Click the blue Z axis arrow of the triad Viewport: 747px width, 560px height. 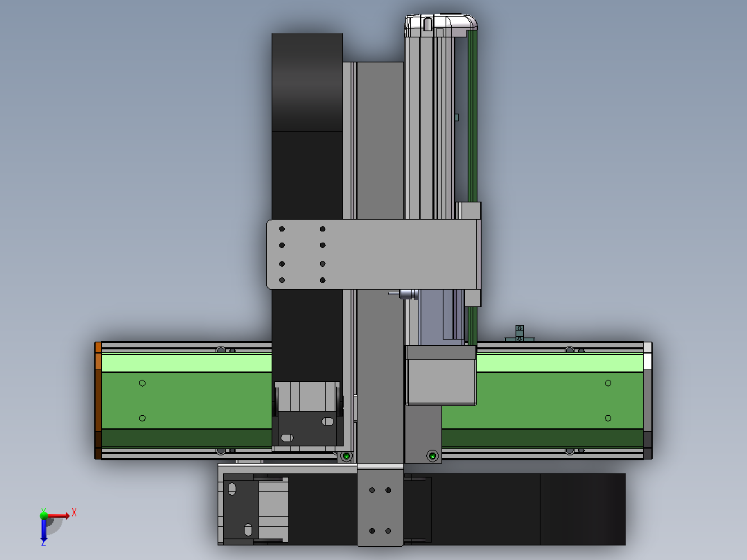[44, 530]
